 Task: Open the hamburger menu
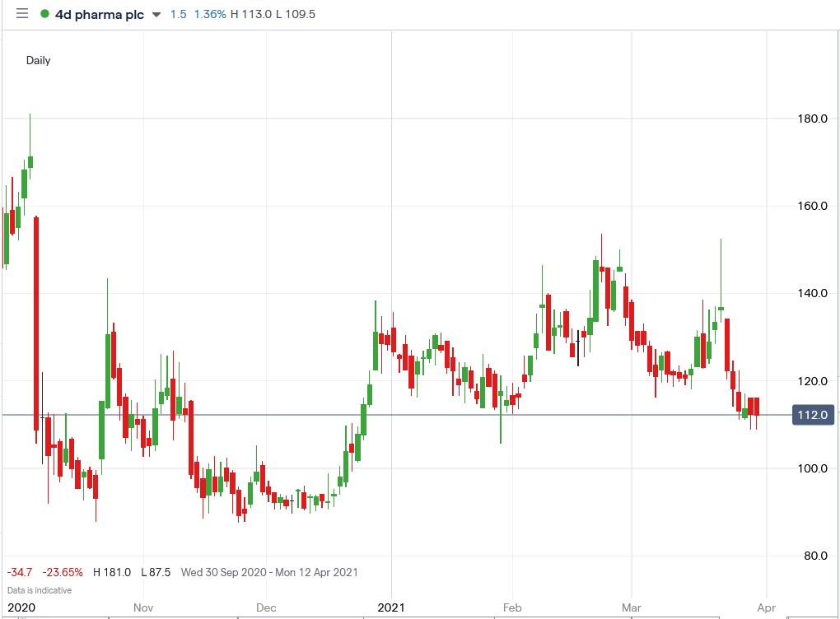[21, 13]
